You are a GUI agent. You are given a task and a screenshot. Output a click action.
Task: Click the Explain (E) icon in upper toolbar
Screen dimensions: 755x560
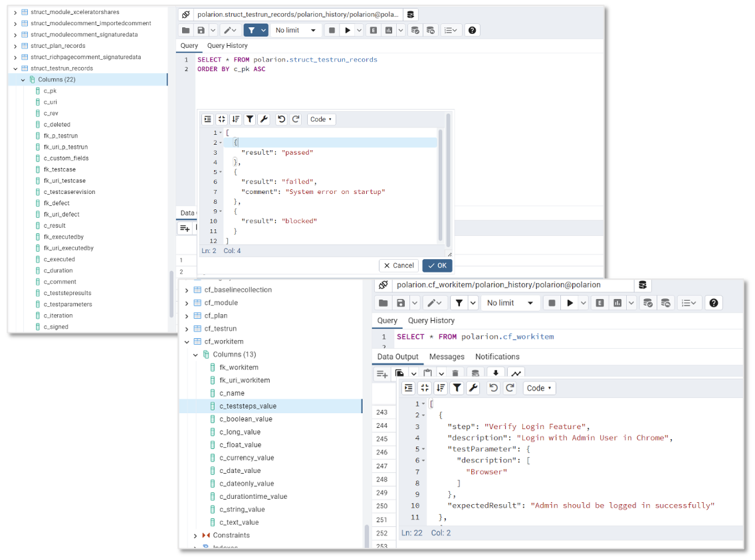374,31
